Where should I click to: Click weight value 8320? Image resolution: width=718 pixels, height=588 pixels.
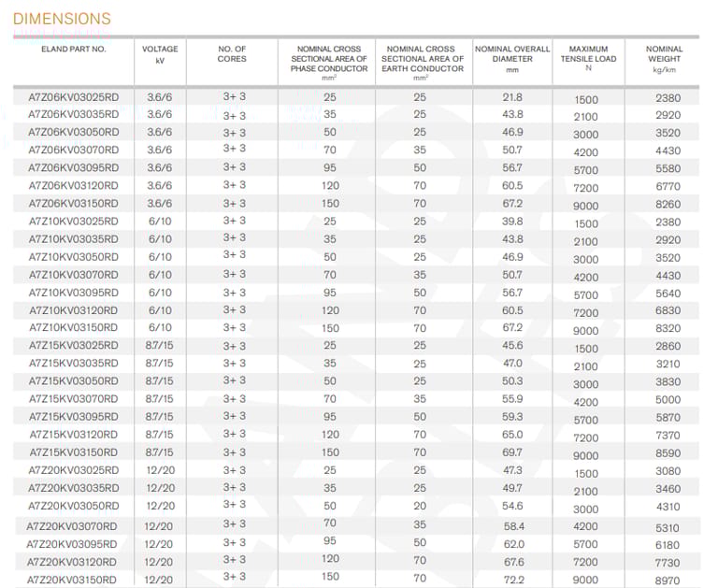click(x=668, y=328)
